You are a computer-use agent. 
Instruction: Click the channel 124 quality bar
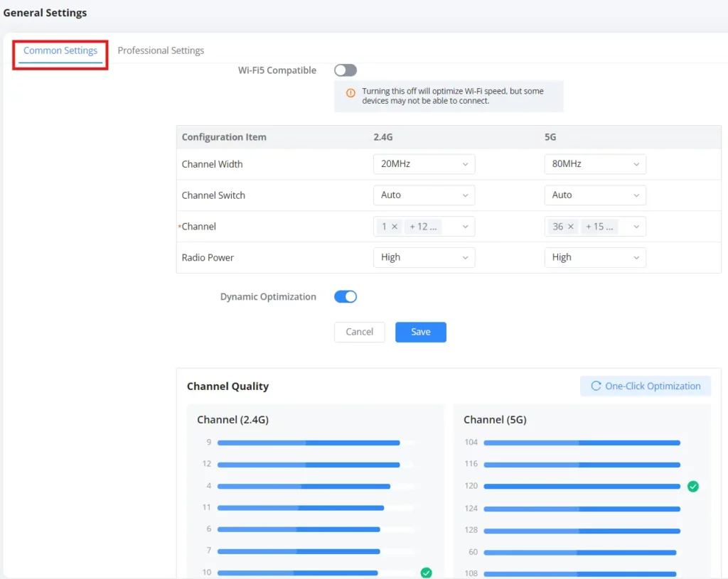coord(582,509)
